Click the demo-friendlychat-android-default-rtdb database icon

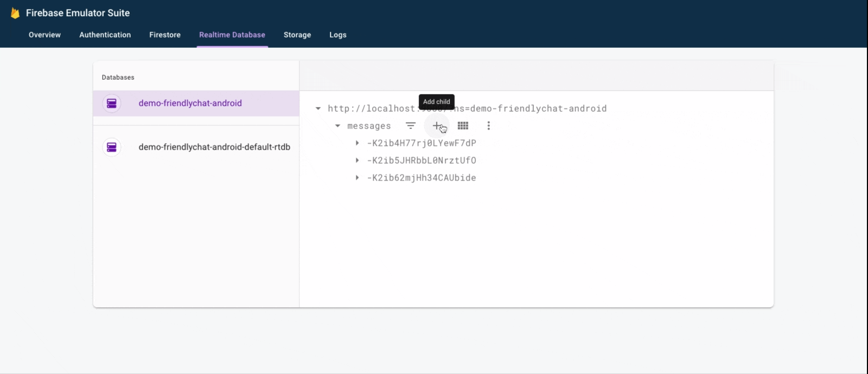112,147
